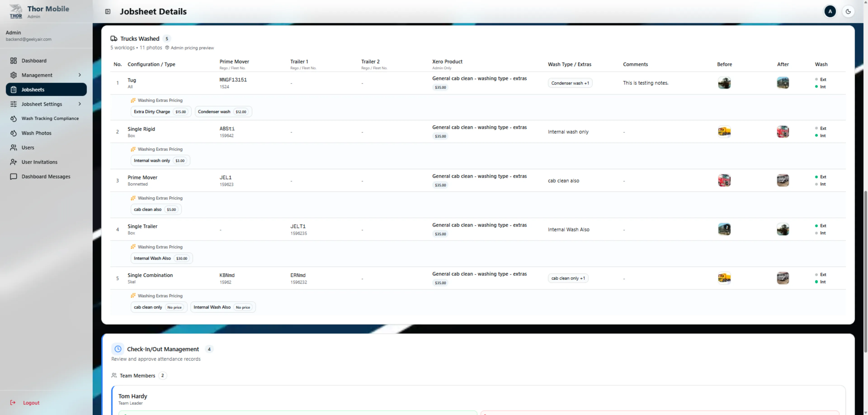Screen dimensions: 868x415
Task: View Before photo of Single Combination KBNmd
Action: pos(724,278)
